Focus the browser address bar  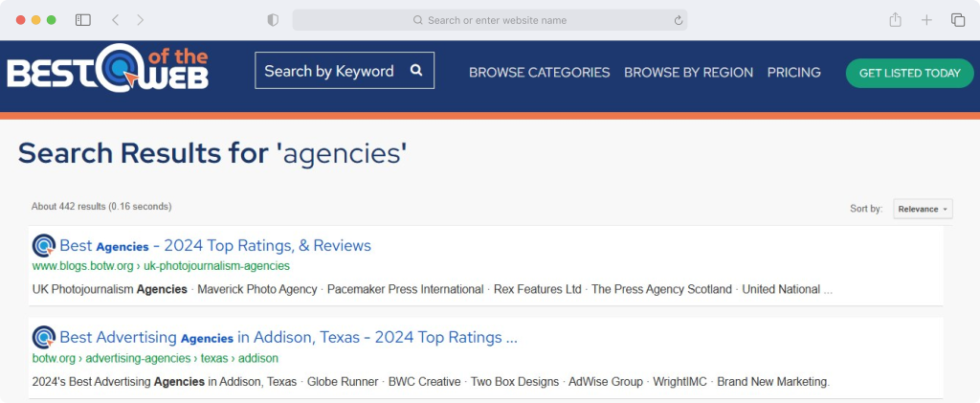click(x=490, y=20)
